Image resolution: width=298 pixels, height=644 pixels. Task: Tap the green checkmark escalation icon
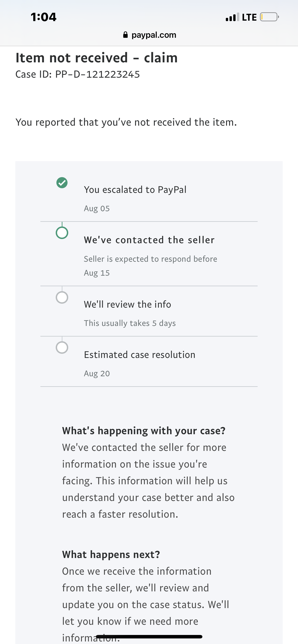[x=62, y=182]
